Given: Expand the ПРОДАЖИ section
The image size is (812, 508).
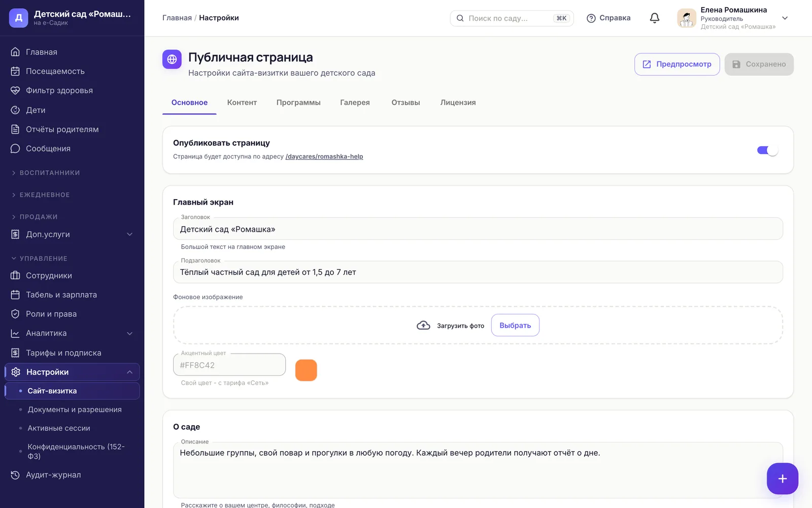Looking at the screenshot, I should tap(35, 216).
